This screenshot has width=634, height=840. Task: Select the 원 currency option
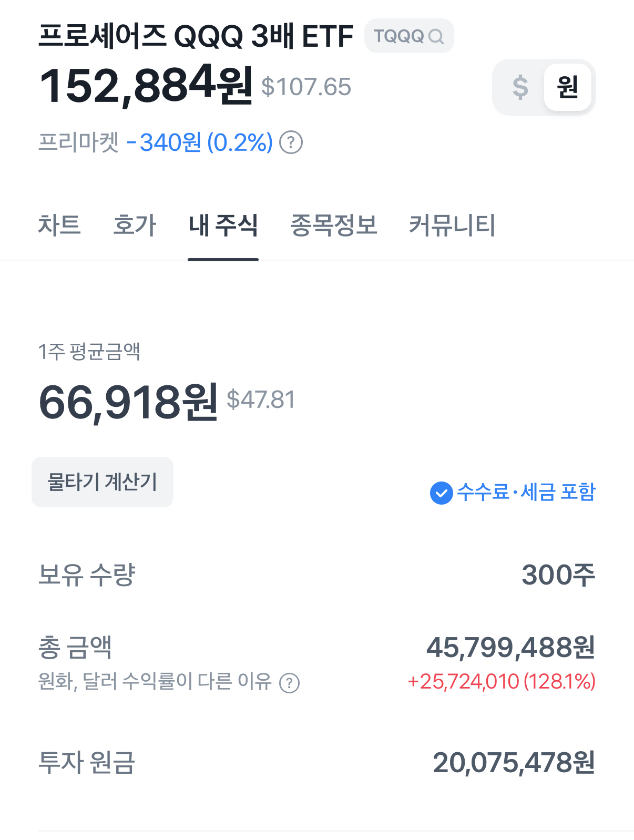567,87
